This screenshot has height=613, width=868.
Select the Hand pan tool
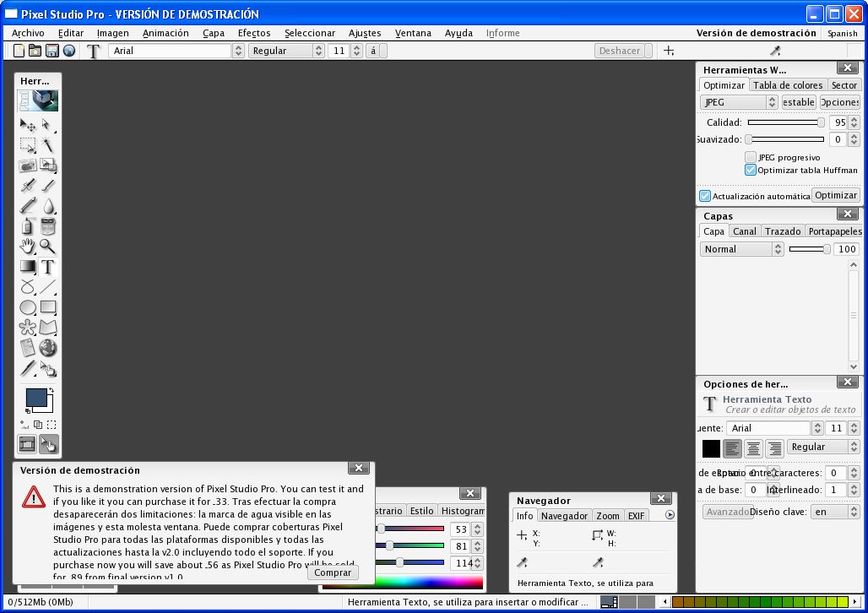click(27, 247)
